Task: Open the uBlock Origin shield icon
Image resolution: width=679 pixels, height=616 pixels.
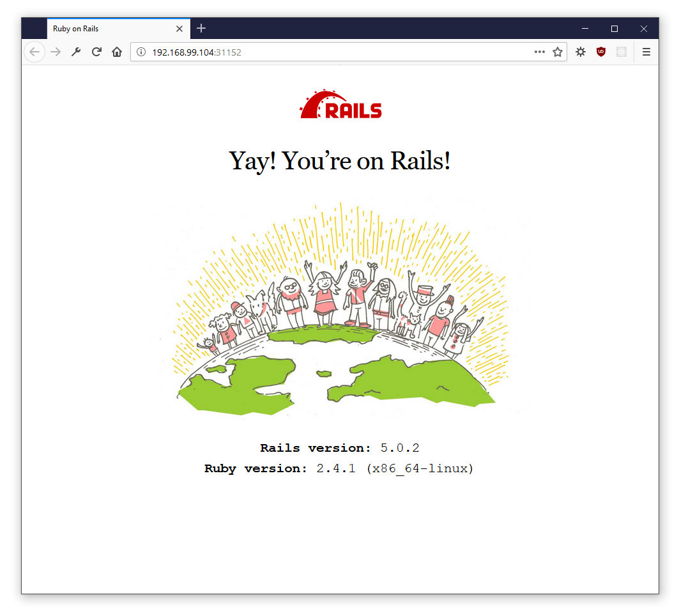Action: click(x=601, y=52)
